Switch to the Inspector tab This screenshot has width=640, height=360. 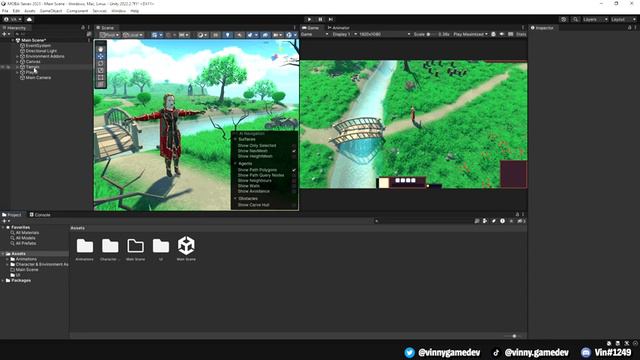point(542,28)
